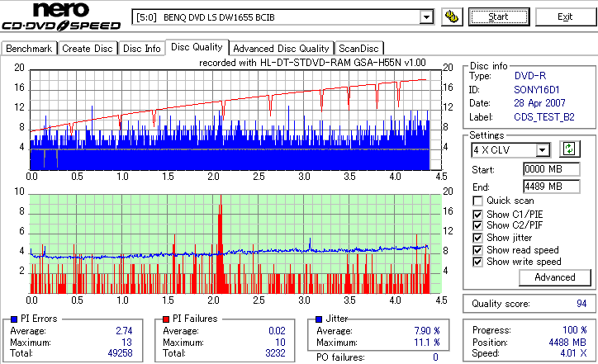
Task: Click PI Failures total value 3232
Action: click(x=275, y=353)
